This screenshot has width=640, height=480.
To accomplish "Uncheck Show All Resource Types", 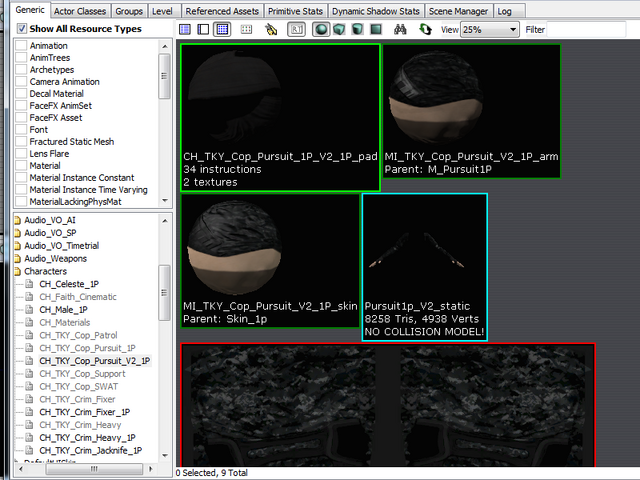I will coord(21,29).
